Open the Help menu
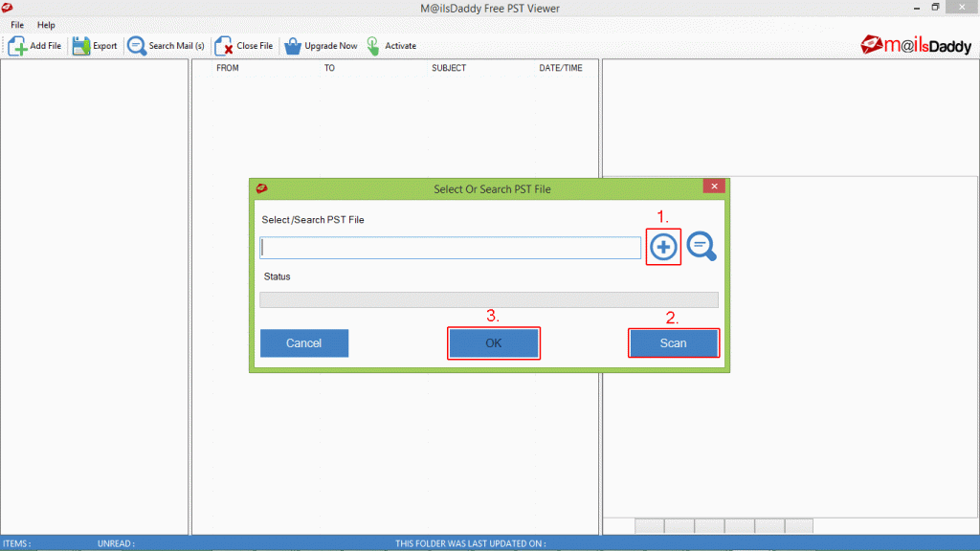The width and height of the screenshot is (980, 551). (x=46, y=25)
